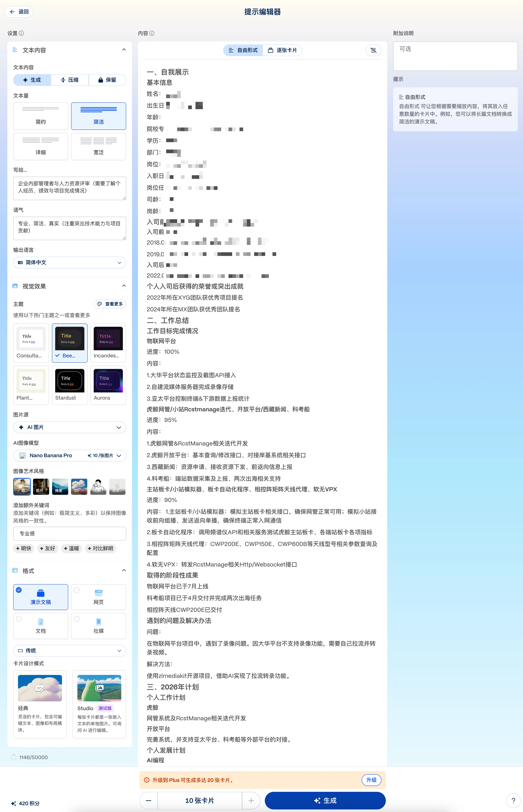Select the 摘要 art style
This screenshot has height=812, width=523.
[60, 487]
